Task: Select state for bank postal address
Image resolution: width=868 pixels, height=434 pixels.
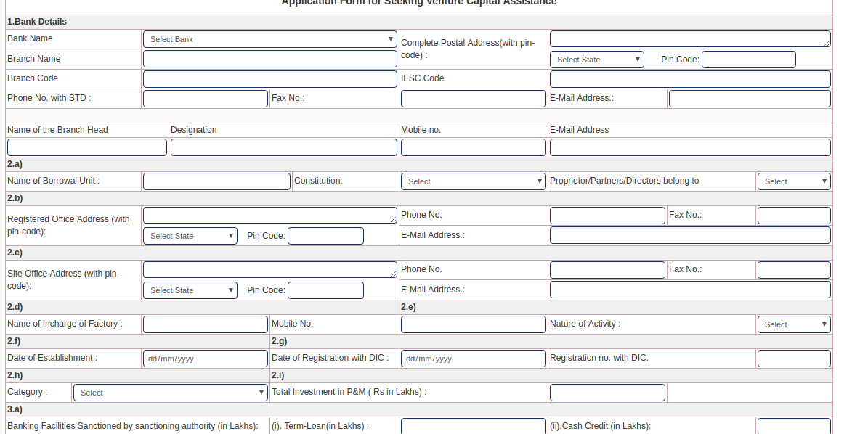Action: (x=596, y=60)
